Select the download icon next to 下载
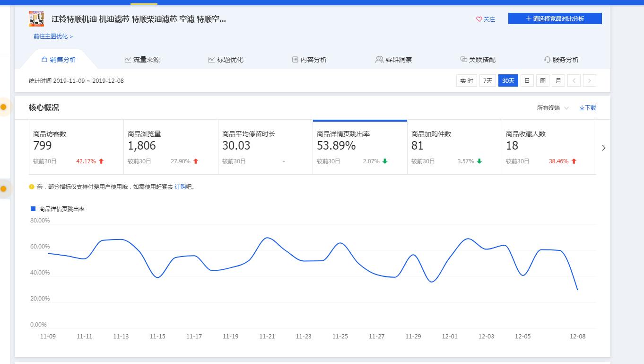The width and height of the screenshot is (644, 364). (x=581, y=107)
